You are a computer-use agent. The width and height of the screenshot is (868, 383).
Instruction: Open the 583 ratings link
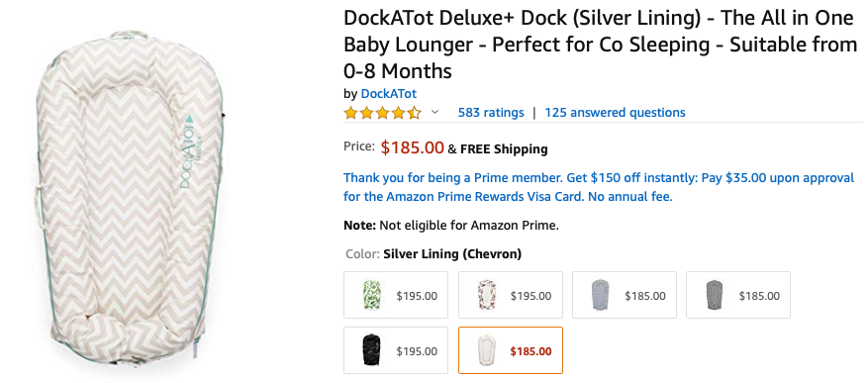491,113
